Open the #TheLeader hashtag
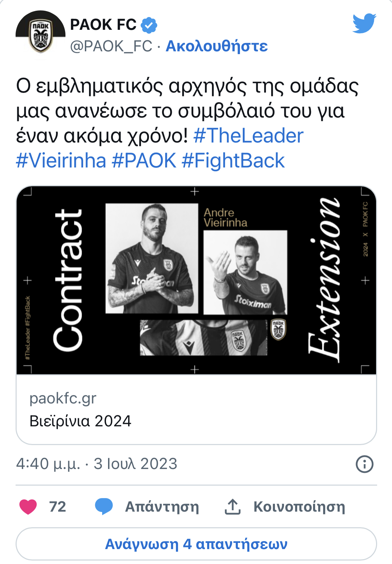 (x=248, y=136)
